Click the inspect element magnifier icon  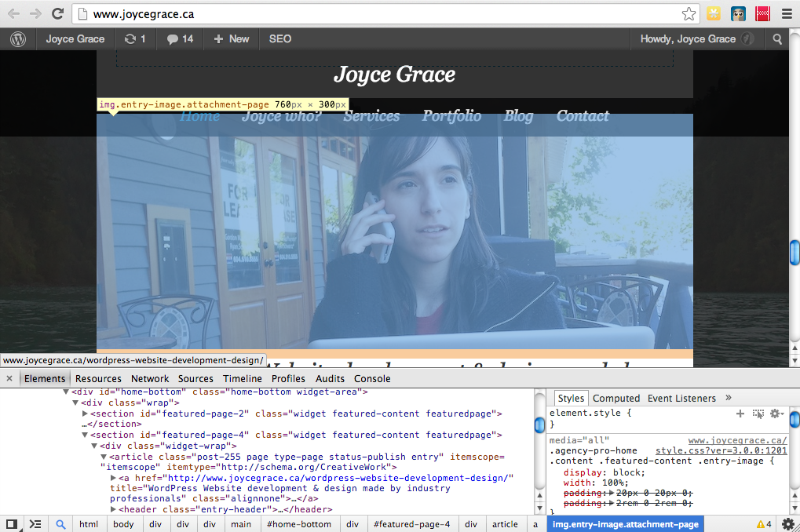tap(60, 524)
